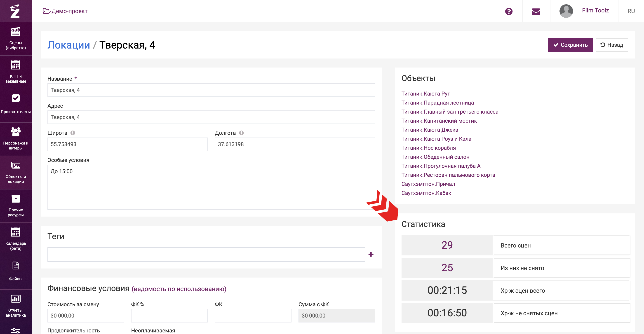Open the Film Toolz logo home
This screenshot has height=334, width=644.
(x=15, y=11)
